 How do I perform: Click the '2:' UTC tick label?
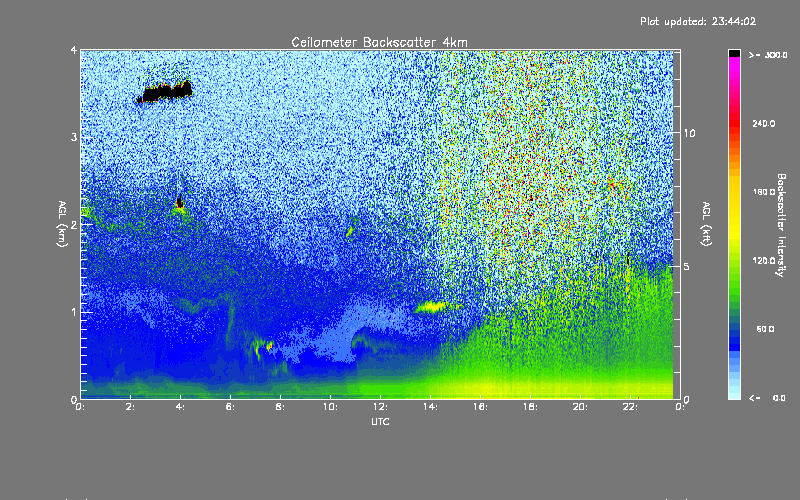(x=131, y=407)
